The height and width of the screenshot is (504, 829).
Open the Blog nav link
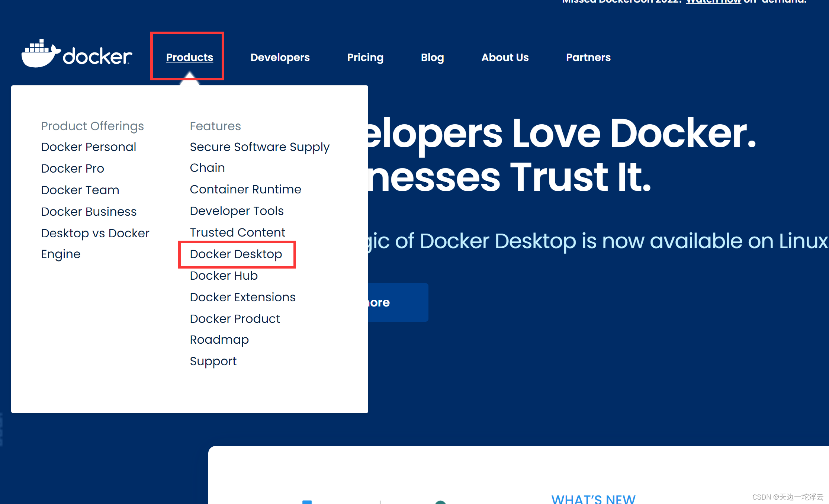click(x=432, y=57)
